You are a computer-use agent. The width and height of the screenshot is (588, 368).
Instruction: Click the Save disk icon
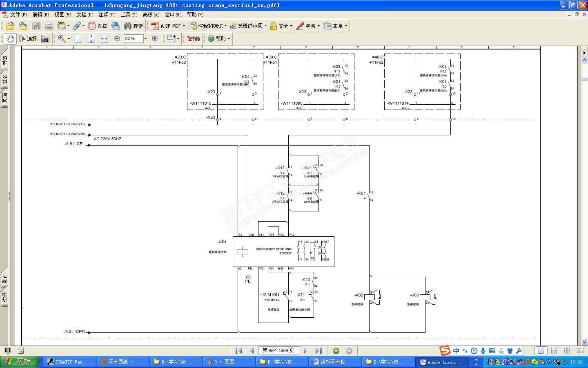click(x=36, y=26)
